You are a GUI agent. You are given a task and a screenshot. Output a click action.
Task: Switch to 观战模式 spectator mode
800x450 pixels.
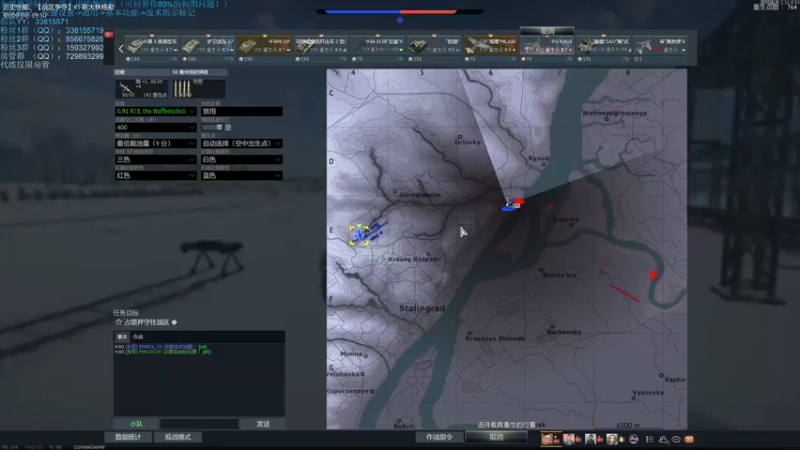[178, 437]
